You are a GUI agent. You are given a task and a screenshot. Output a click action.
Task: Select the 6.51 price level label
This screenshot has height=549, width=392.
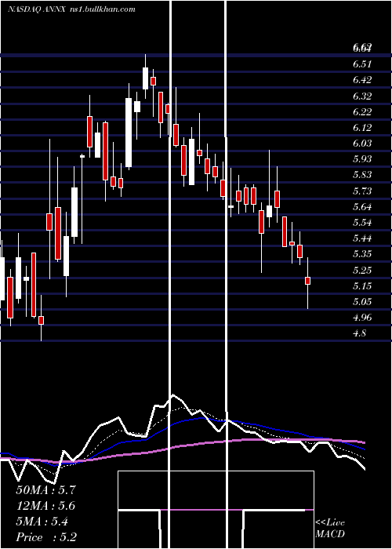tap(362, 64)
